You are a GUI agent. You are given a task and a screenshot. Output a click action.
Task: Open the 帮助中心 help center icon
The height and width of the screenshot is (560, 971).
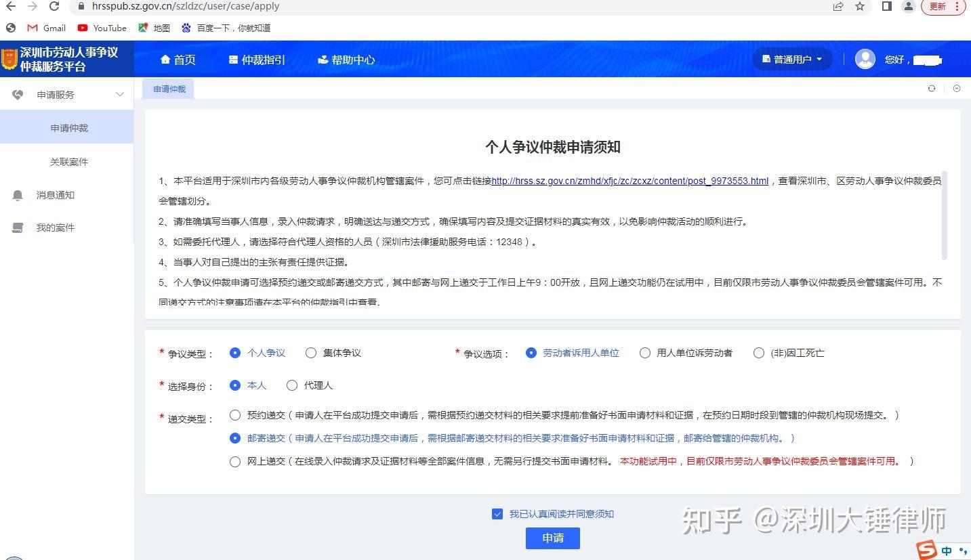point(323,59)
